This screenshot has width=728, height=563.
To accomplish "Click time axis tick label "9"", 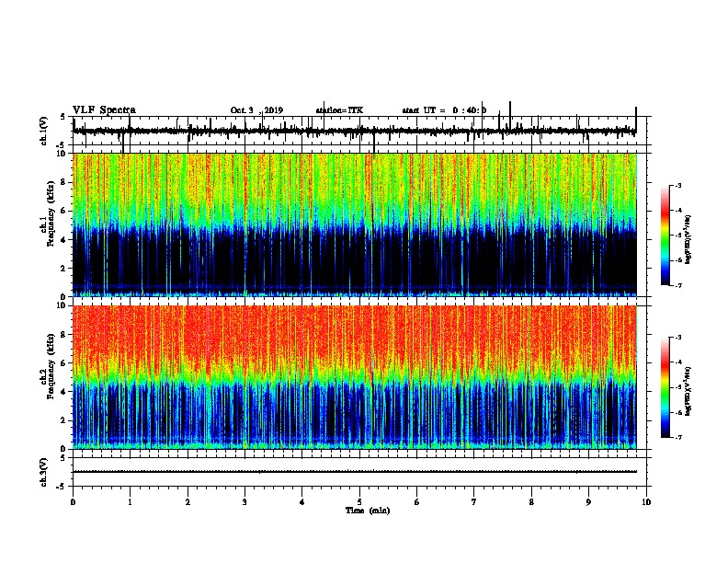I will pos(588,502).
